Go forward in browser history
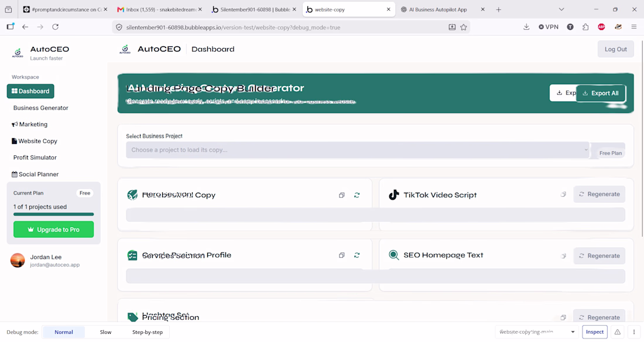 (x=40, y=27)
